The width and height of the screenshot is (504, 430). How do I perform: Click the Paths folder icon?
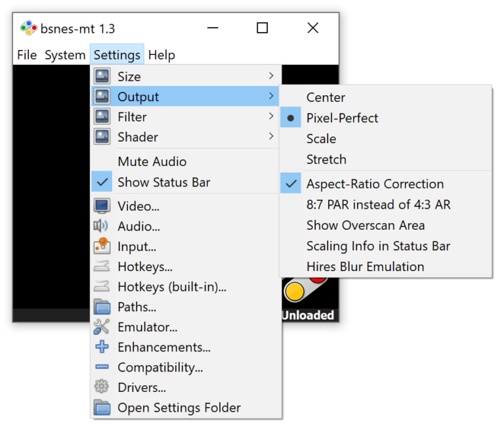click(102, 307)
